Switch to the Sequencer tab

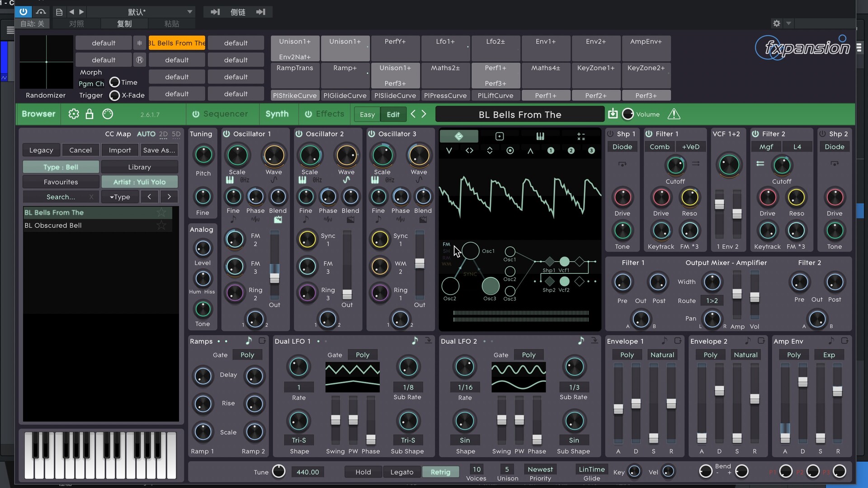226,114
